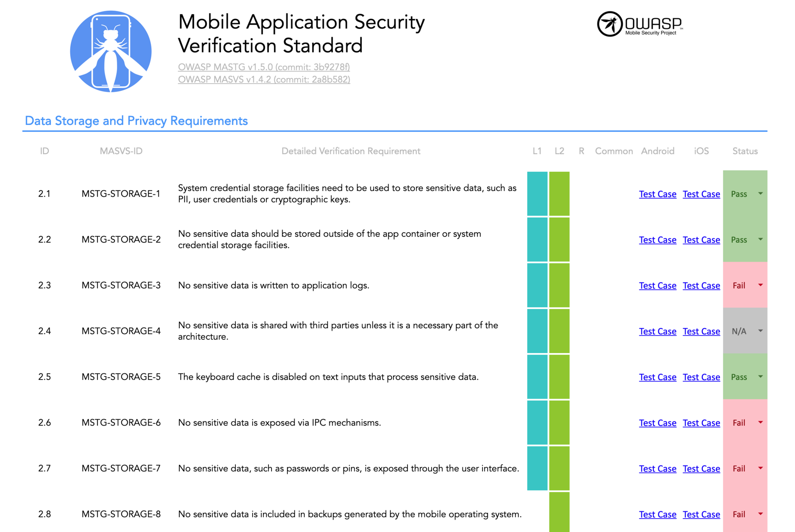This screenshot has height=532, width=795.
Task: Open iOS Test Case for MSTG-STORAGE-7
Action: click(x=701, y=469)
